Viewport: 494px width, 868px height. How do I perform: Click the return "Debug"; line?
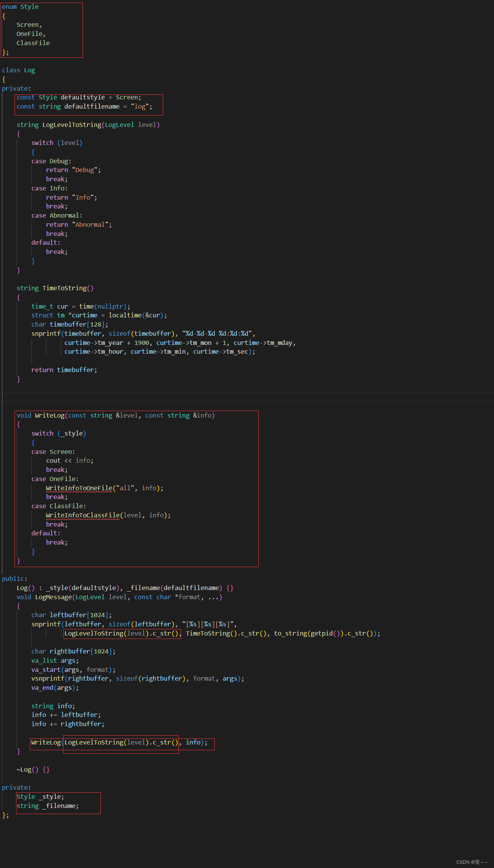[x=73, y=170]
